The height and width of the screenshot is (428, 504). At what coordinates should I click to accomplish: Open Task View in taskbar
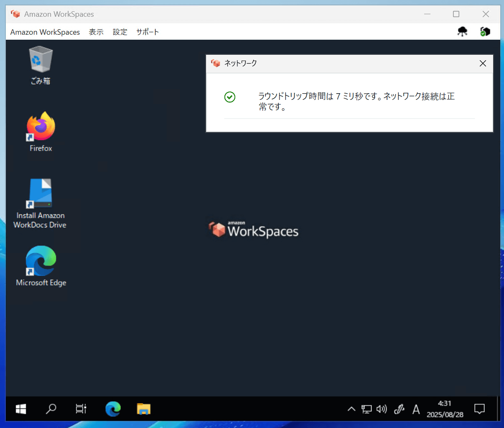click(81, 409)
